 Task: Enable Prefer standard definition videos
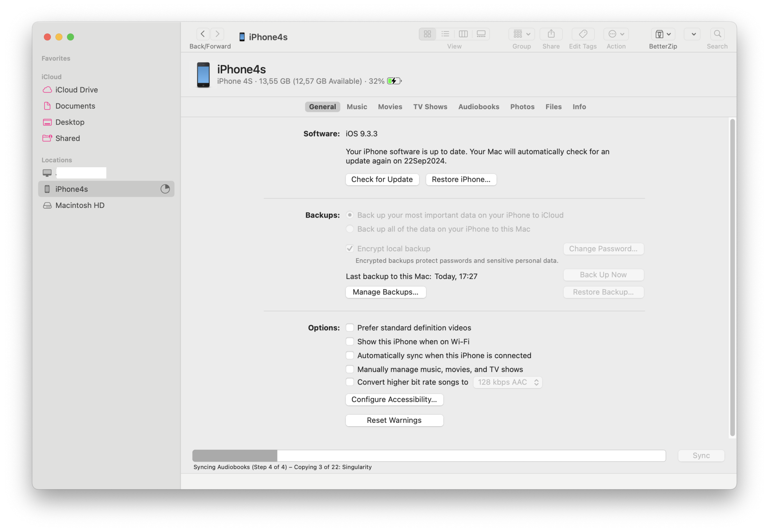click(350, 328)
